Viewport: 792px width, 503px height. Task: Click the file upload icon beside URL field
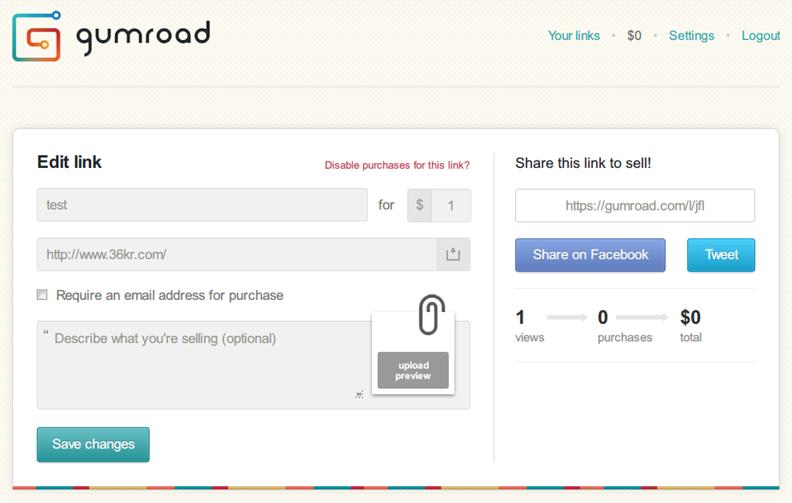(x=453, y=255)
